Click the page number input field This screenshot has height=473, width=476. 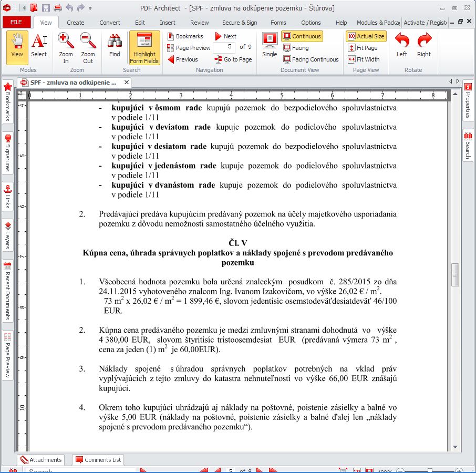pos(224,47)
